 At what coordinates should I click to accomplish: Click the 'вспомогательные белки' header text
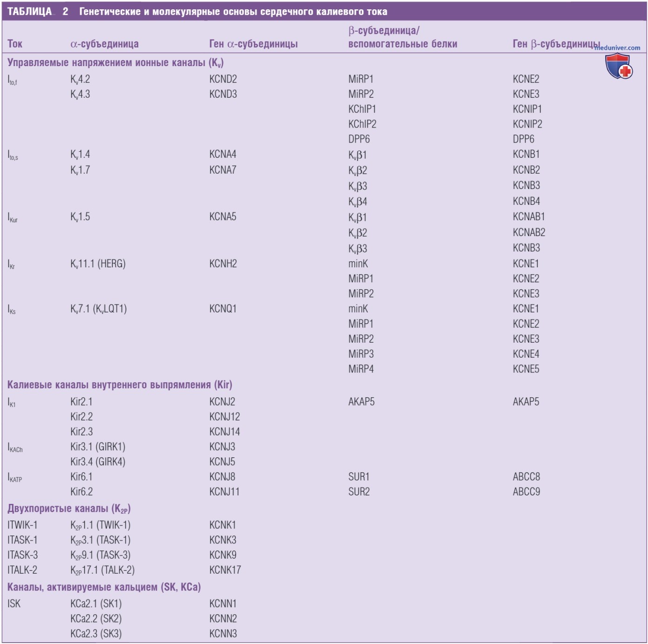[403, 44]
